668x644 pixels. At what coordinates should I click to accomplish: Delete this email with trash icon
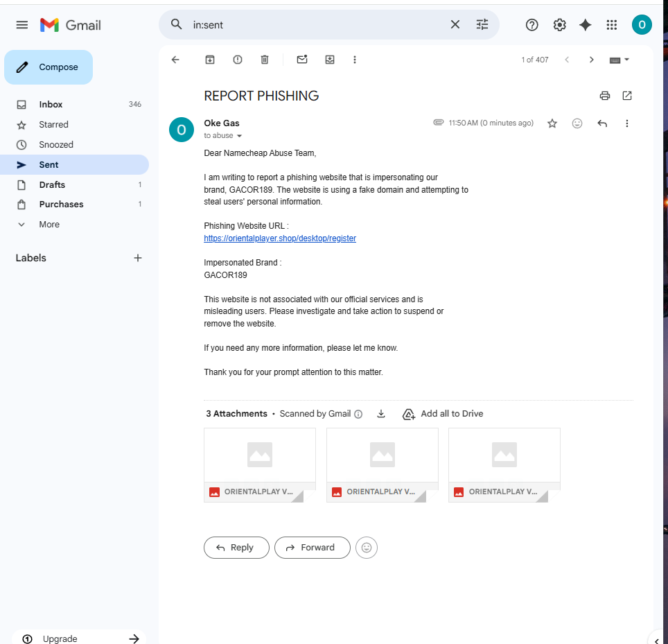coord(265,60)
